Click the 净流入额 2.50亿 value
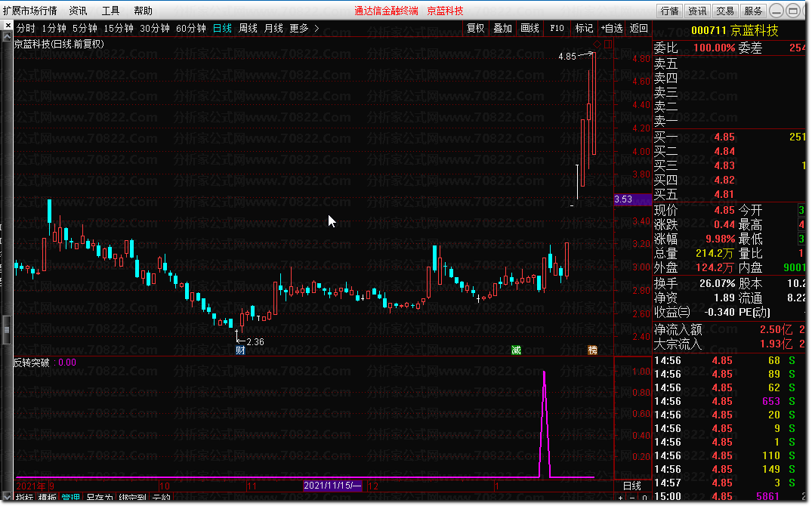 point(776,329)
